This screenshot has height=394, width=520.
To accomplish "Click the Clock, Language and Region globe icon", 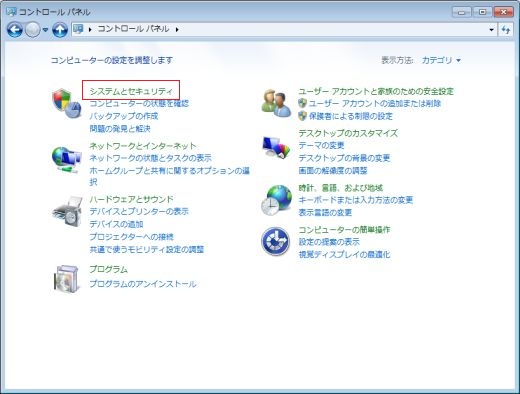I will [276, 200].
